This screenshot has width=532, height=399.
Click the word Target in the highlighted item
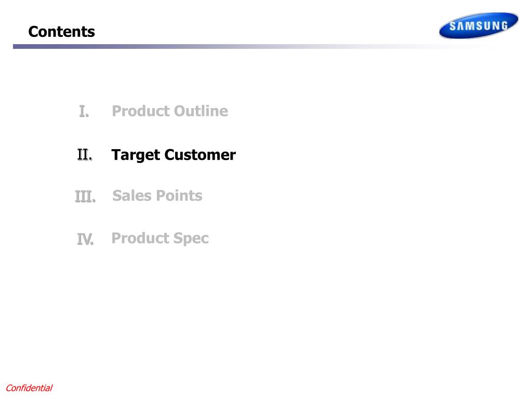(136, 155)
